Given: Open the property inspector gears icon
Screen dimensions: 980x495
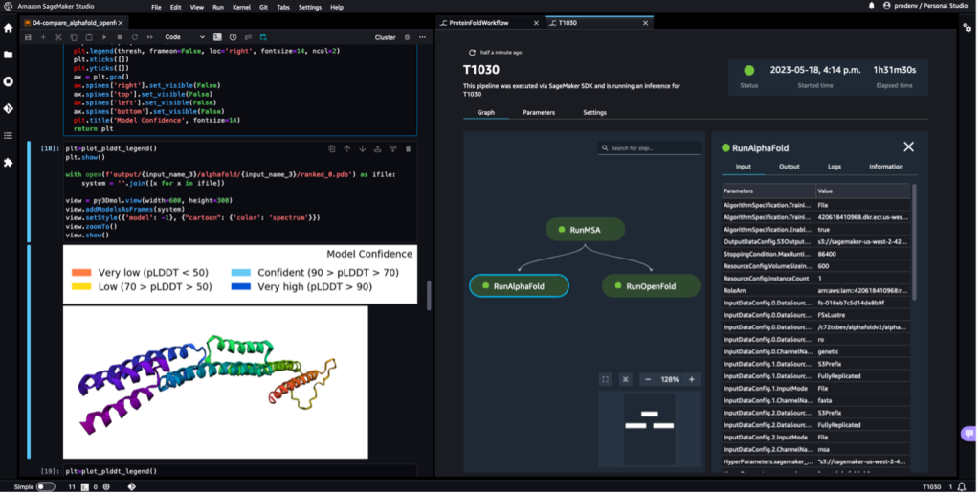Looking at the screenshot, I should pos(968,28).
